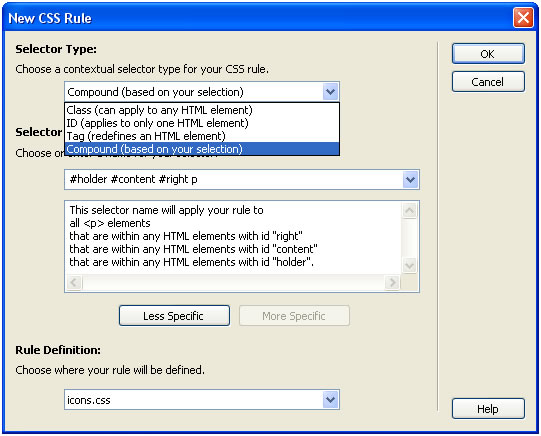
Task: Select the Tag selector type option
Action: [x=202, y=136]
